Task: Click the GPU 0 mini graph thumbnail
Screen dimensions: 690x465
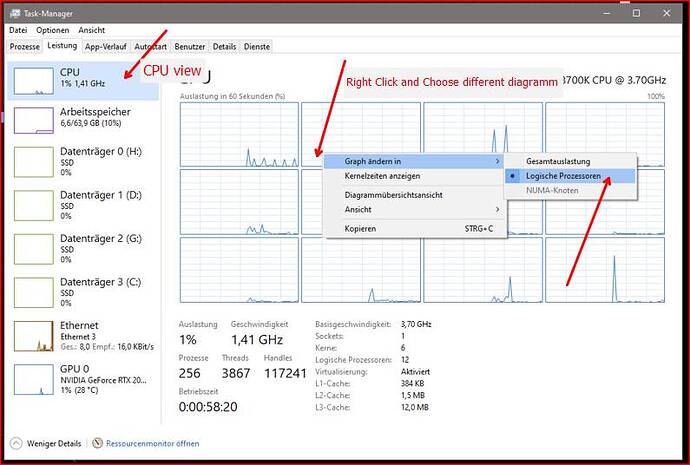Action: (x=33, y=380)
